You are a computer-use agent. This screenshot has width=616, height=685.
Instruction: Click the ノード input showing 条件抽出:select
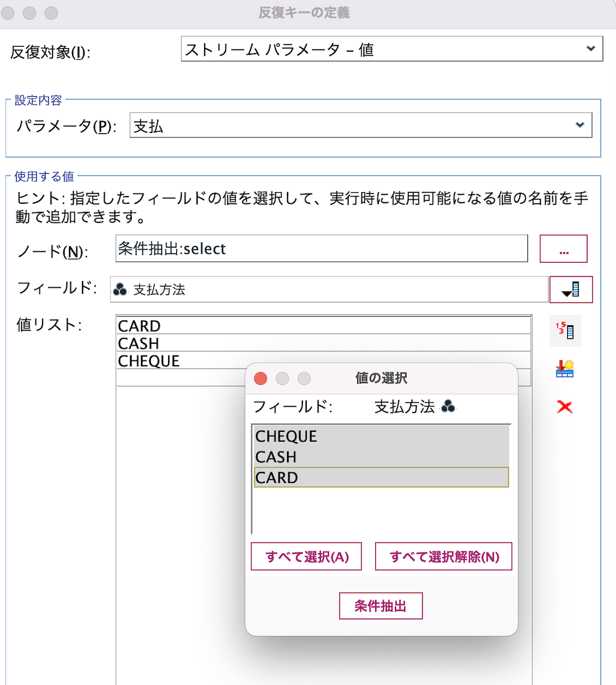[320, 248]
